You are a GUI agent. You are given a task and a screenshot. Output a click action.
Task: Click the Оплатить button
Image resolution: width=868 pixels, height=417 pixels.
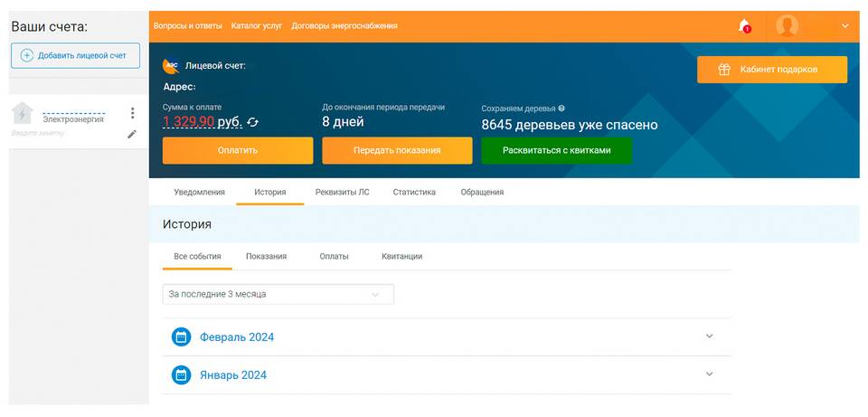[x=238, y=151]
